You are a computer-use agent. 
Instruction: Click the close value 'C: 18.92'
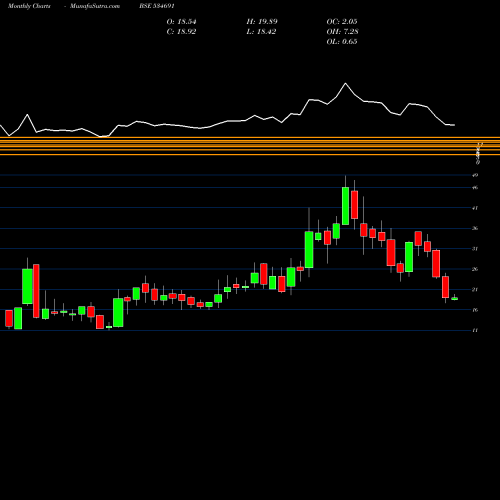(181, 32)
